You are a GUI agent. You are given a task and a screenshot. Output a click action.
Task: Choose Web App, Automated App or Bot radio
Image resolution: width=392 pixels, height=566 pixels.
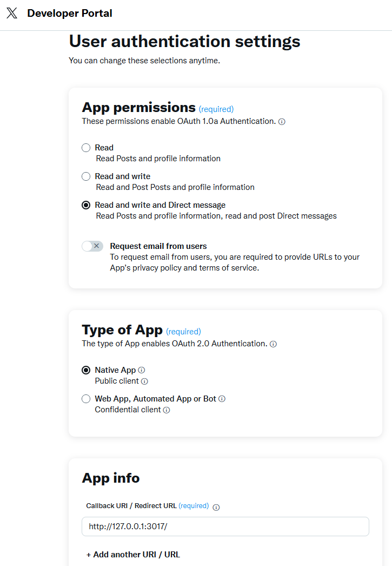click(86, 399)
